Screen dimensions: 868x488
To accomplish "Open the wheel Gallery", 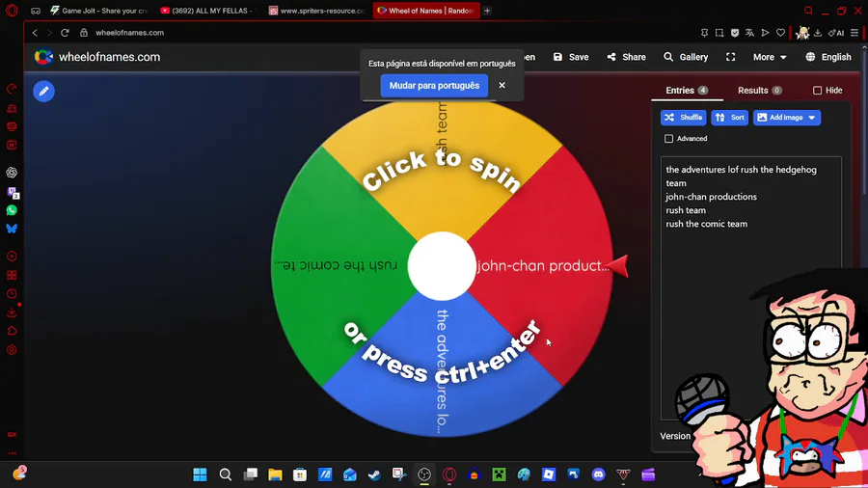I will pyautogui.click(x=686, y=57).
